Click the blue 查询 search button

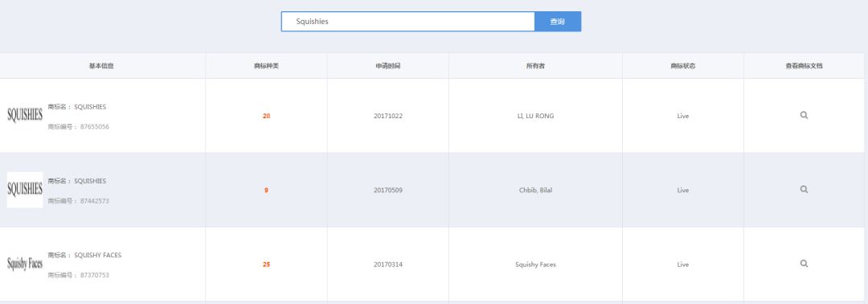(558, 22)
